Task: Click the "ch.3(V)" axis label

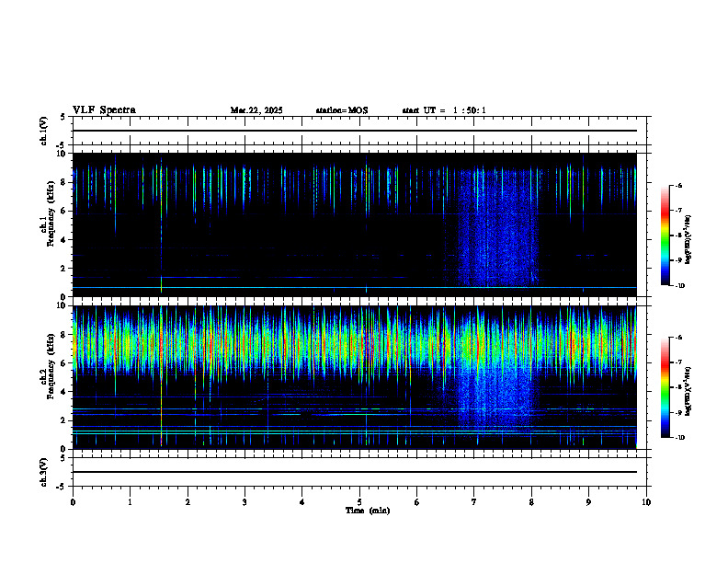Action: tap(43, 473)
